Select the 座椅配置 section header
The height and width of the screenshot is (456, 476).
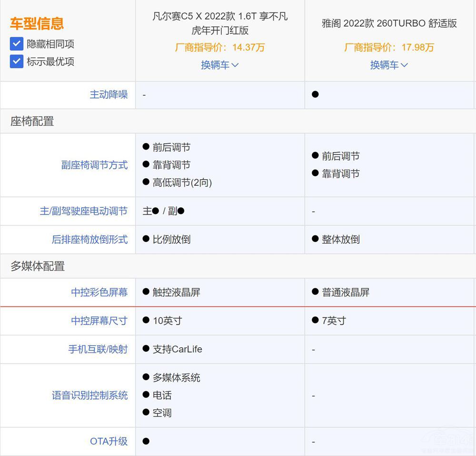(x=32, y=122)
